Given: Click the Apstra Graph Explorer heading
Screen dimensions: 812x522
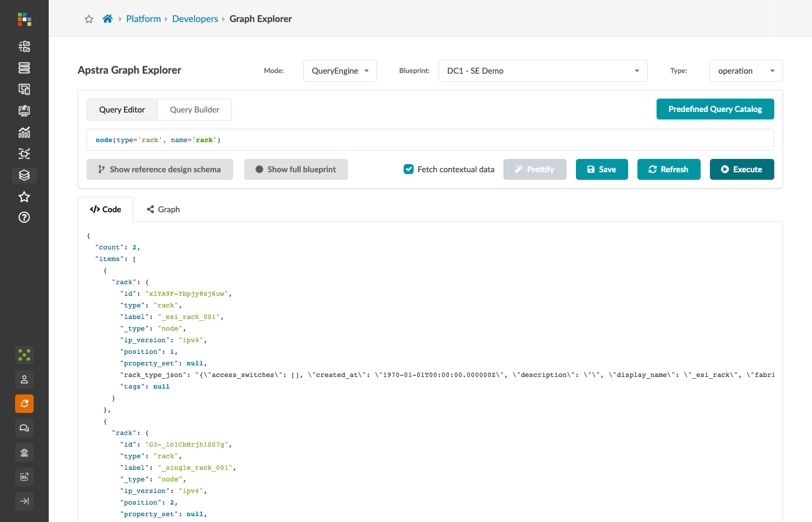Looking at the screenshot, I should 129,70.
